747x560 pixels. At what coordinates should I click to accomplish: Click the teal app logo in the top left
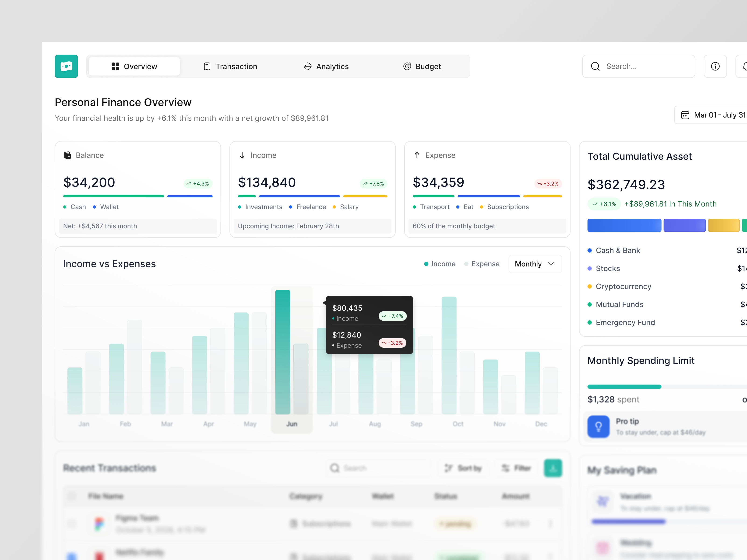coord(66,66)
